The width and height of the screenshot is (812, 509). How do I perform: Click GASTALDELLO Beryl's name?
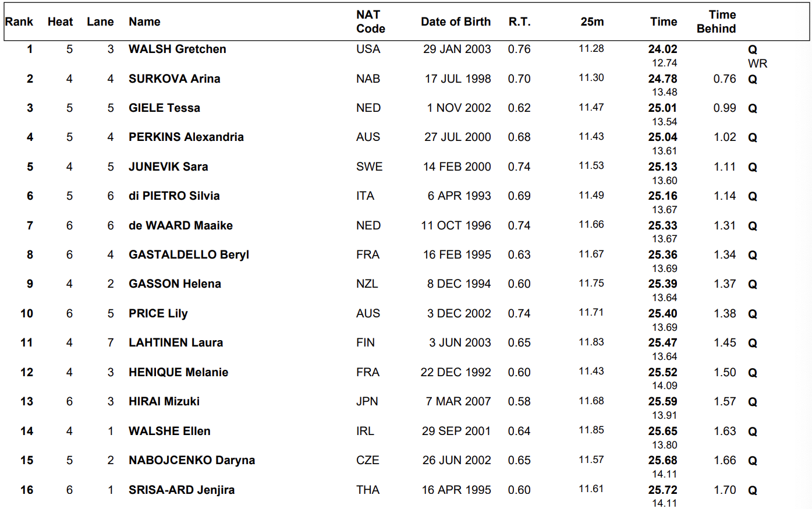(x=189, y=254)
